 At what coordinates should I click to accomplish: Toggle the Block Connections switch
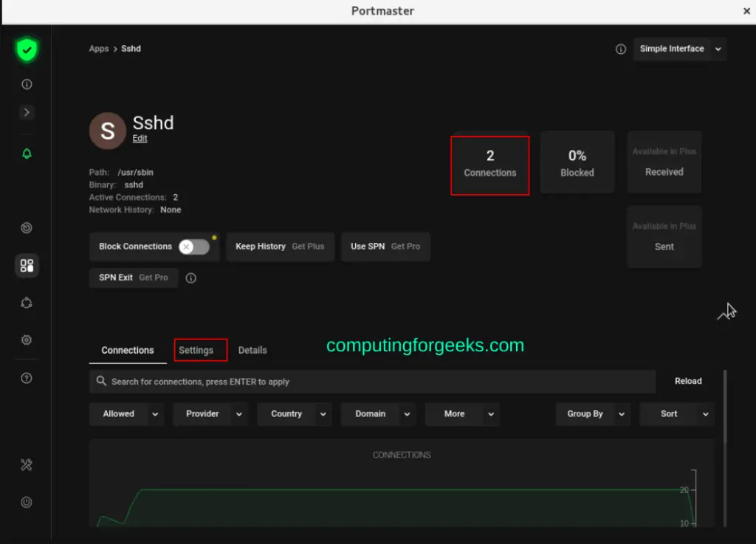pyautogui.click(x=194, y=247)
